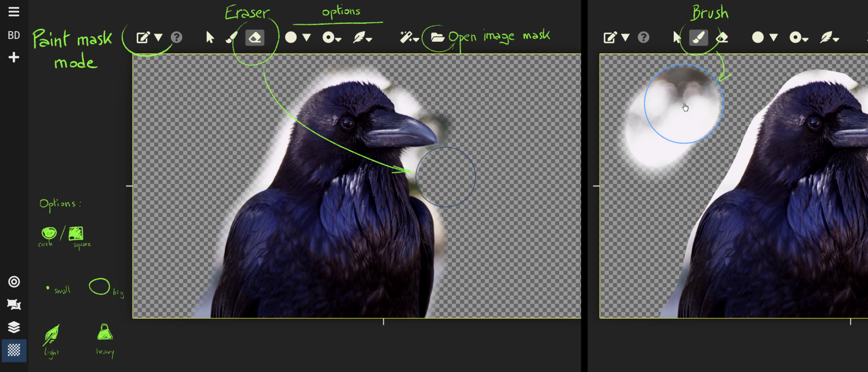Select the checkerboard transparency icon in sidebar
868x372 pixels.
(x=14, y=350)
